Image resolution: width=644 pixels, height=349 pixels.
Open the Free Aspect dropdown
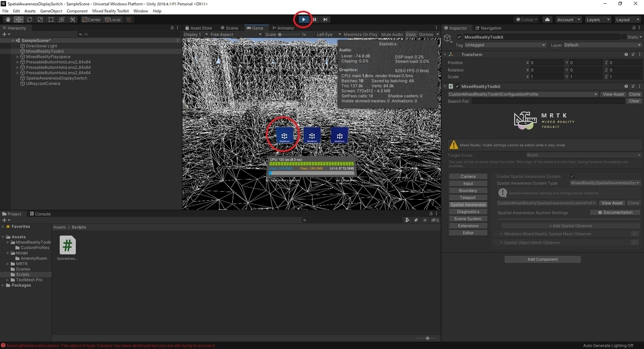pyautogui.click(x=236, y=34)
